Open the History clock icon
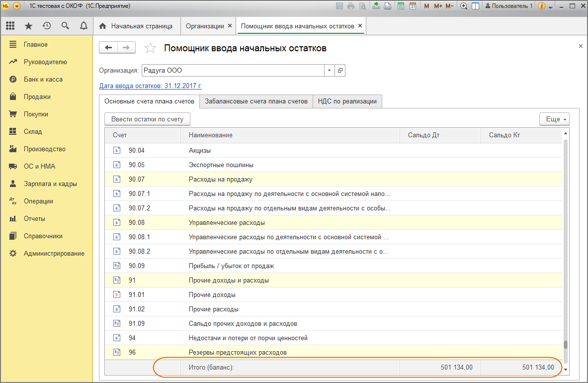The width and height of the screenshot is (588, 383). [x=47, y=26]
